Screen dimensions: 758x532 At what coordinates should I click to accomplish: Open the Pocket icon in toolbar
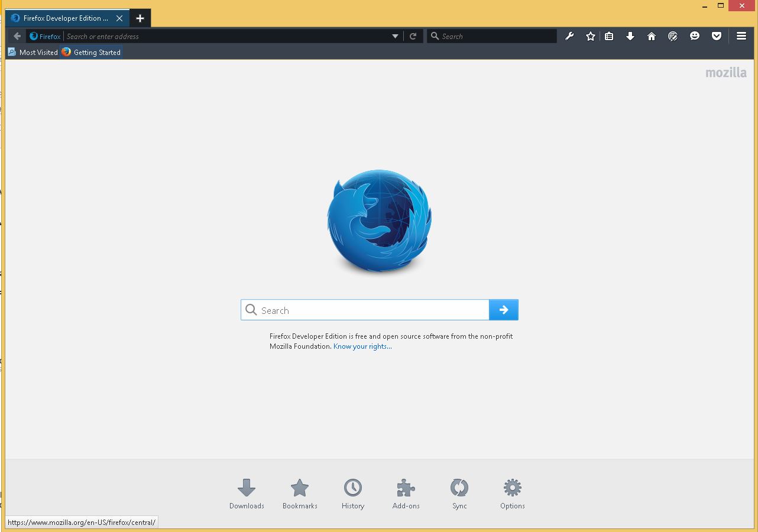pos(717,36)
